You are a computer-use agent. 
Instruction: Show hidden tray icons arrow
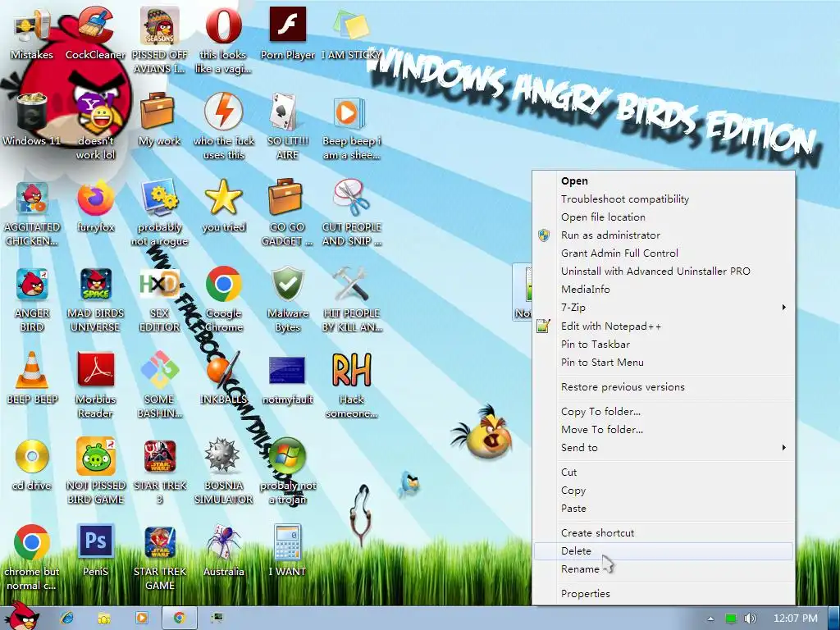pos(710,619)
